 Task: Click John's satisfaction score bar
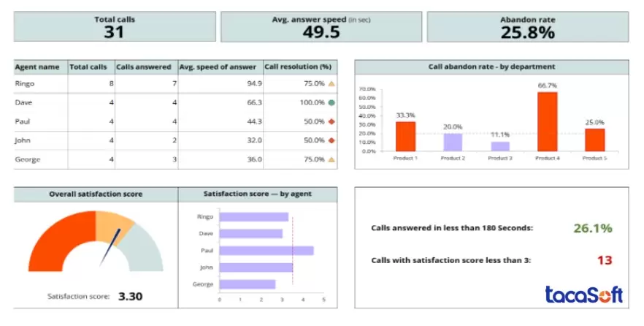(x=256, y=268)
